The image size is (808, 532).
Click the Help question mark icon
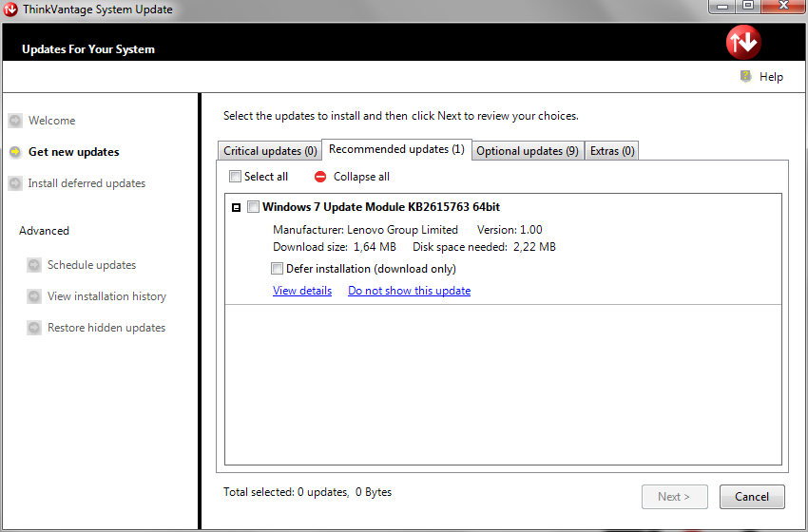click(x=746, y=76)
